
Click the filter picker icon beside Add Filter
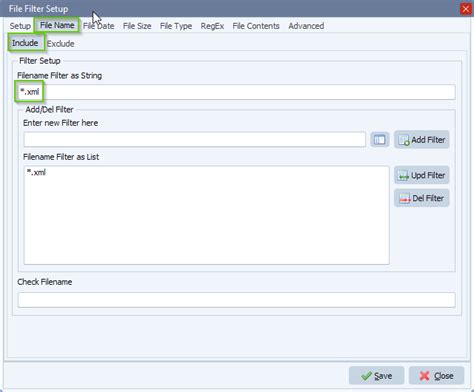[x=380, y=139]
